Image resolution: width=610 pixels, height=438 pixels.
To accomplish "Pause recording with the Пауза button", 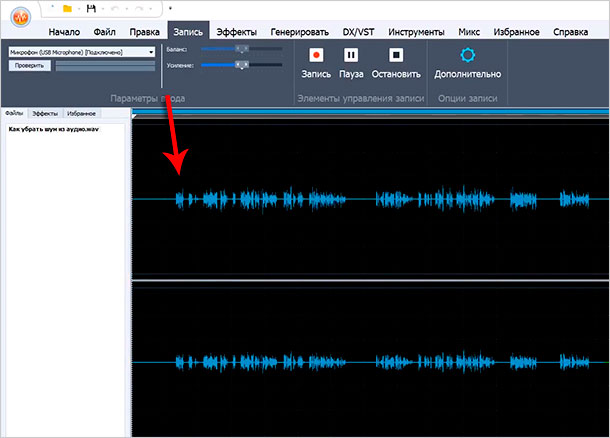I will click(351, 63).
